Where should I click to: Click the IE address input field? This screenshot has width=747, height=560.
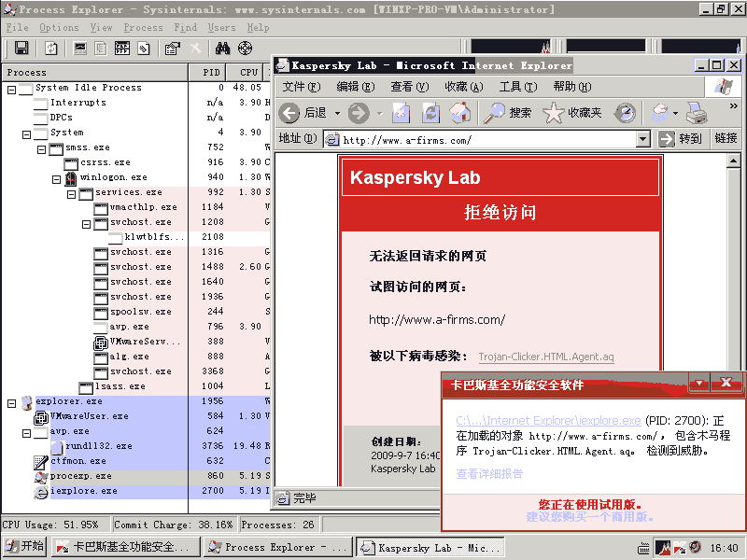(480, 139)
